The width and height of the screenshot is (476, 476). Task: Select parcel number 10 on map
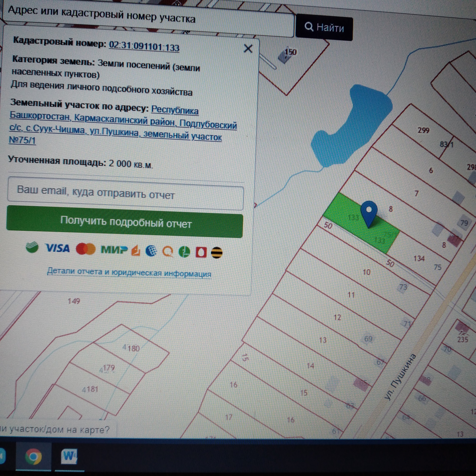pyautogui.click(x=366, y=272)
